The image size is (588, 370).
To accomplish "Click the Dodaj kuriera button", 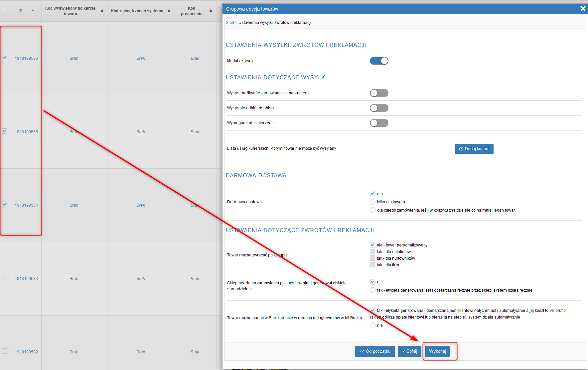I will point(474,149).
